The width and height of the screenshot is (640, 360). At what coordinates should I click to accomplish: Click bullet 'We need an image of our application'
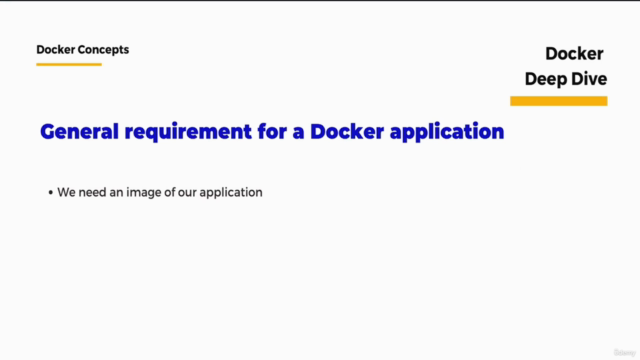point(160,192)
